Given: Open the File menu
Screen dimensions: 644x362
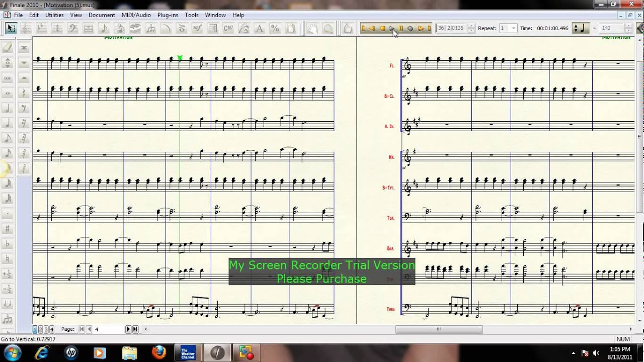Looking at the screenshot, I should click(18, 15).
